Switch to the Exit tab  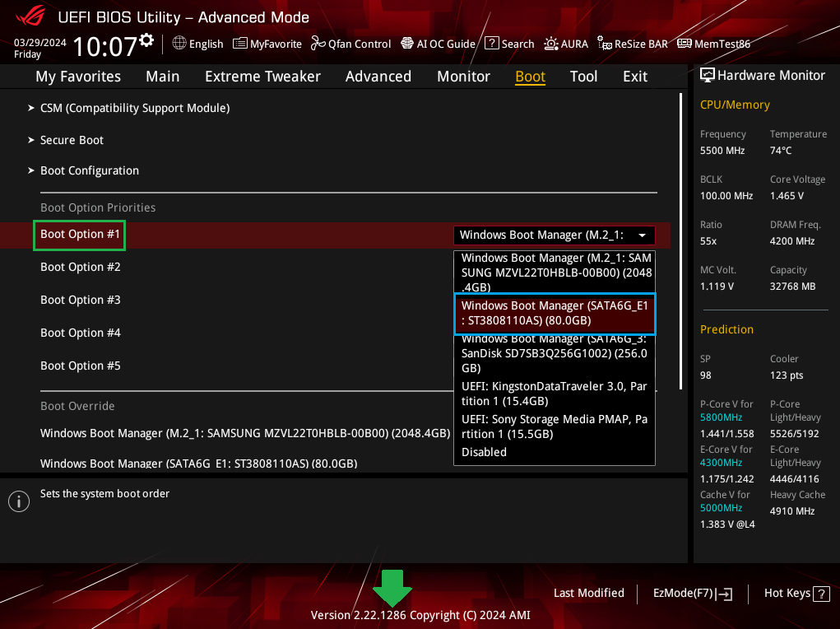point(635,76)
